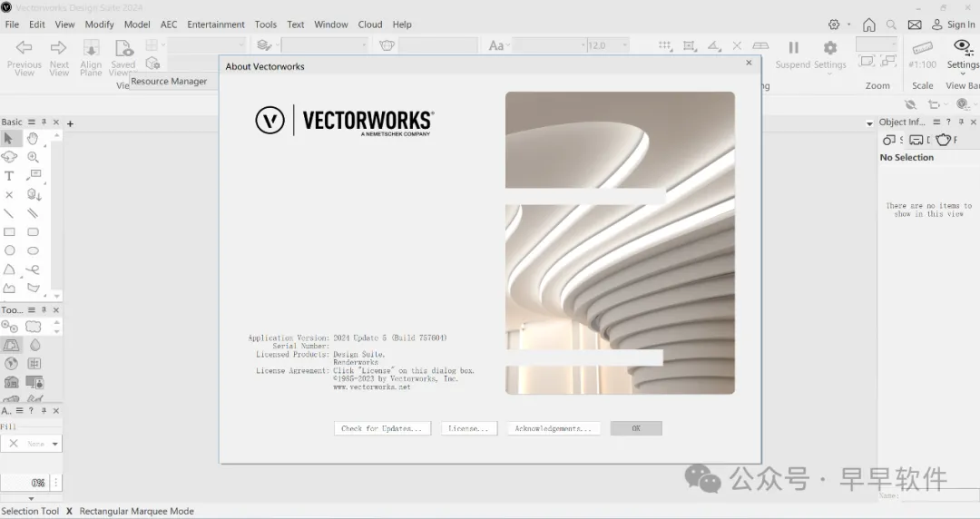
Task: Open the Help menu
Action: (x=402, y=24)
